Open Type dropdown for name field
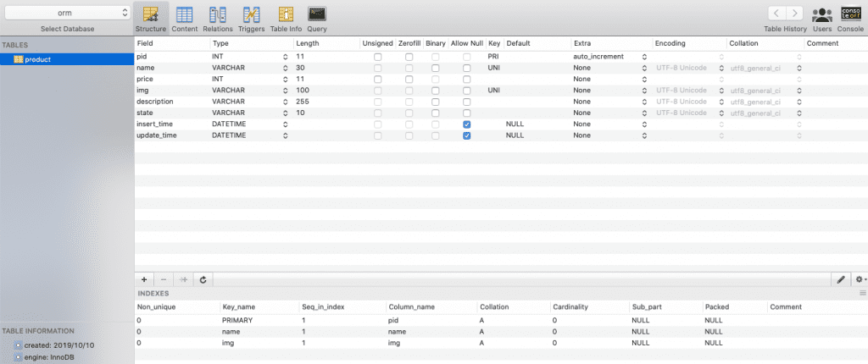 point(285,68)
